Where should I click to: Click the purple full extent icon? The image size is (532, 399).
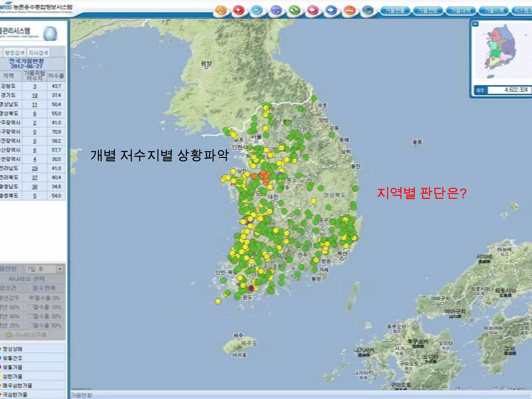276,10
